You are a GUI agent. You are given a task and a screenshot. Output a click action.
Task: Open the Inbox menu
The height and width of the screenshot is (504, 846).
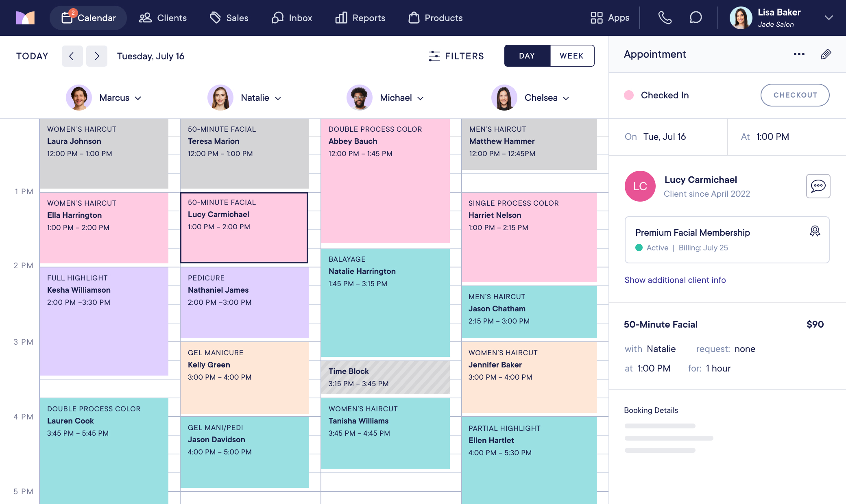tap(292, 18)
